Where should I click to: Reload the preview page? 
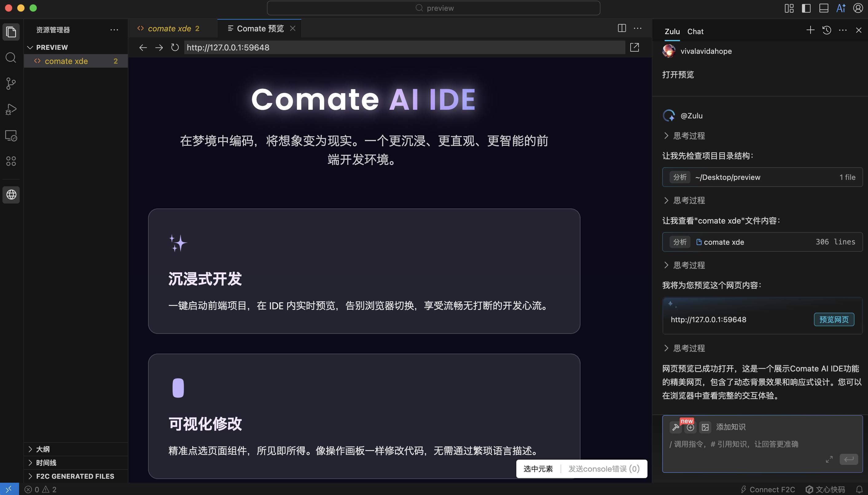[x=175, y=48]
